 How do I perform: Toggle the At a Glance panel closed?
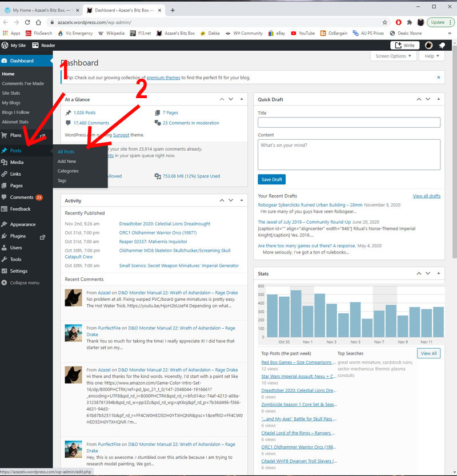pos(242,99)
